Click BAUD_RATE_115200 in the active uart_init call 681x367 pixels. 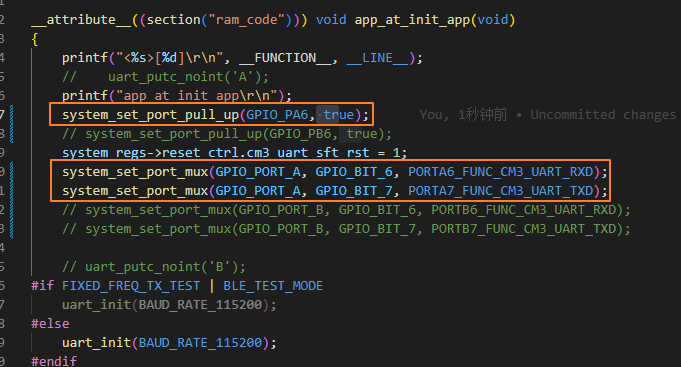[x=200, y=343]
